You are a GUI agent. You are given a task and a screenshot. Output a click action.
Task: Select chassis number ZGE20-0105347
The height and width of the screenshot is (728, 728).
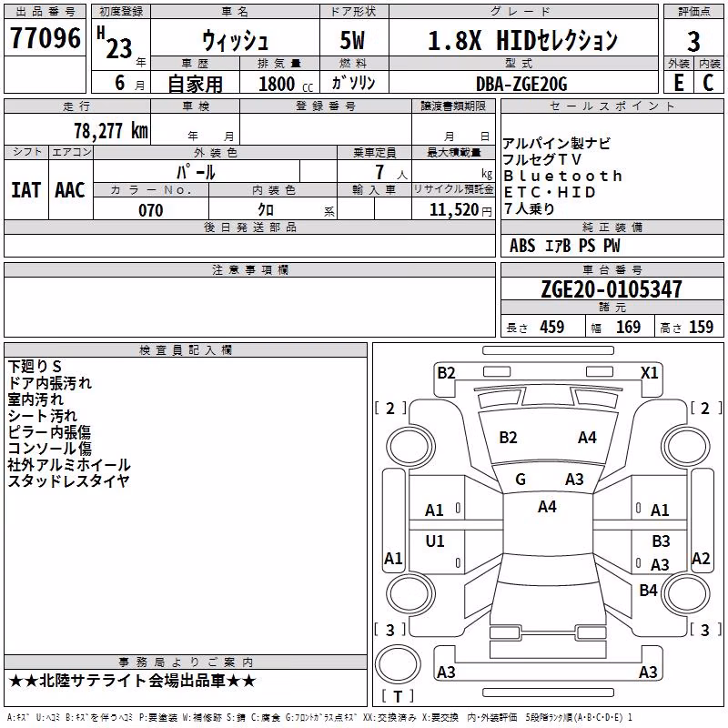point(612,289)
